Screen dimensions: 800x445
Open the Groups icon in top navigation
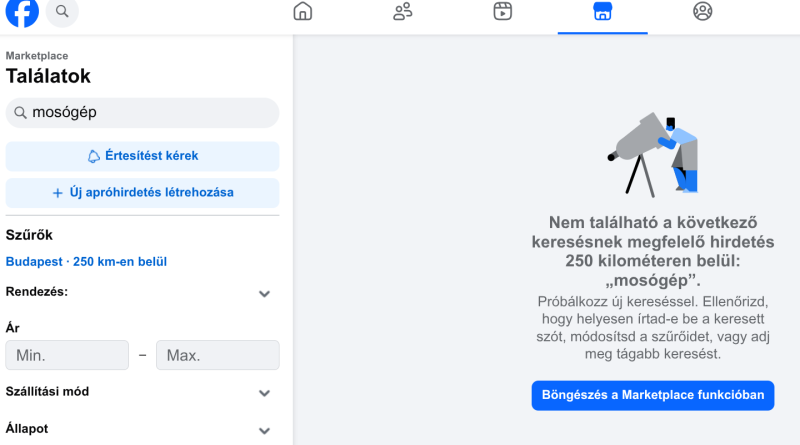click(703, 12)
